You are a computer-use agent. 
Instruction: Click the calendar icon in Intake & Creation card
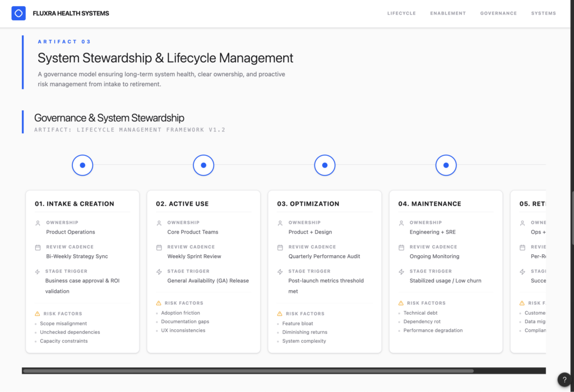tap(38, 248)
